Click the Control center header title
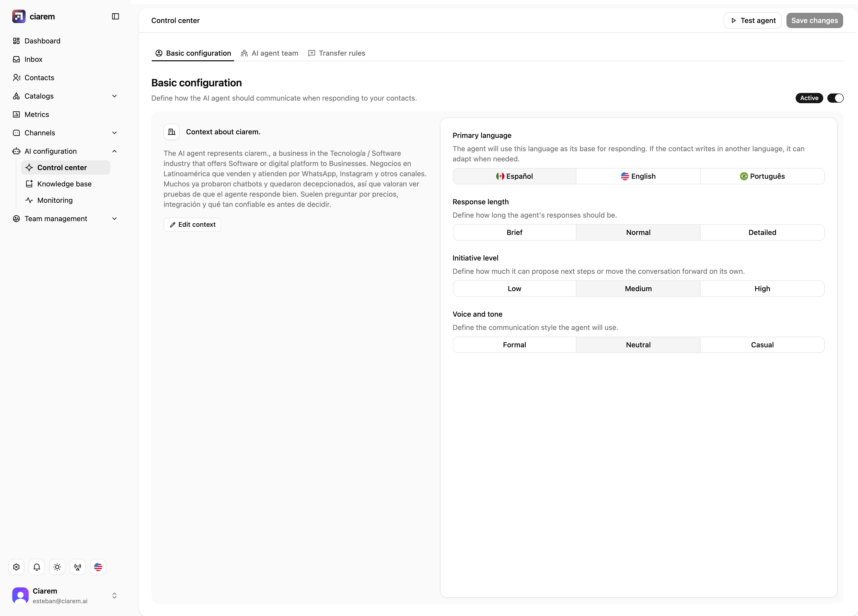The height and width of the screenshot is (616, 858). (x=176, y=20)
